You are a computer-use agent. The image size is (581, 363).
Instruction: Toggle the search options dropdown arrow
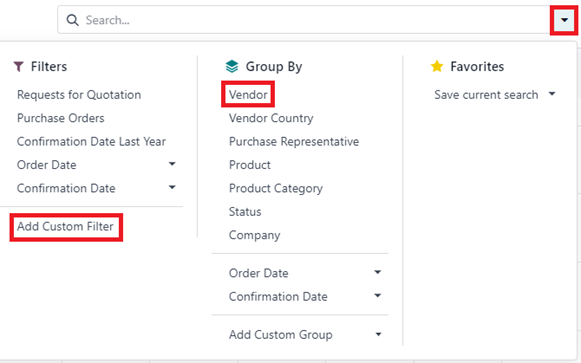(564, 20)
